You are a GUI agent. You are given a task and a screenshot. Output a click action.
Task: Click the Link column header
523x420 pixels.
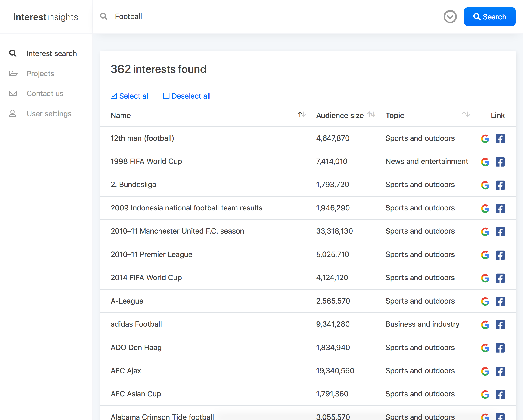tap(498, 116)
